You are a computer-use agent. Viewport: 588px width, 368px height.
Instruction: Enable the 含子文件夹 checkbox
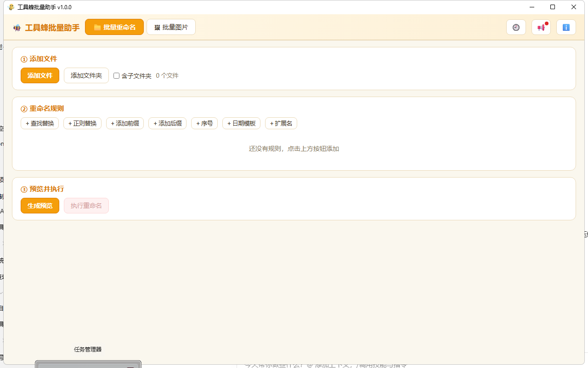(x=117, y=75)
